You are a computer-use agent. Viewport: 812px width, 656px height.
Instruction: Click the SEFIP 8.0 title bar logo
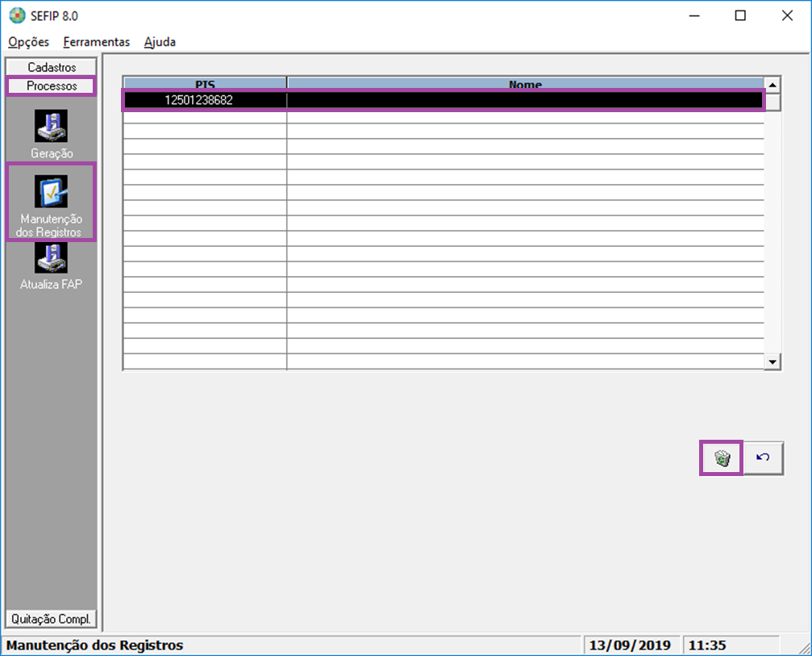pos(17,15)
